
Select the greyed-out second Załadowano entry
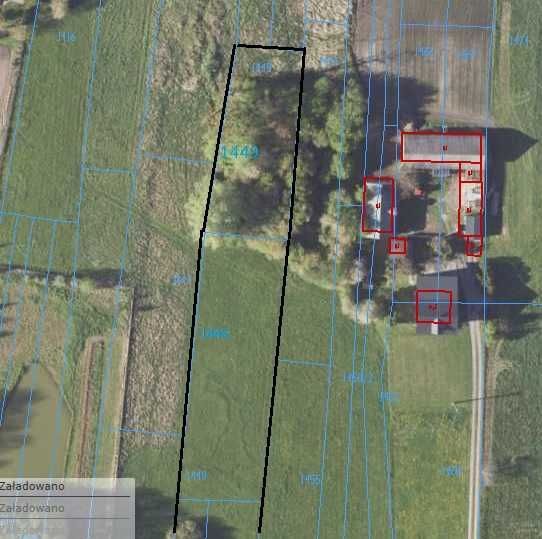32,508
